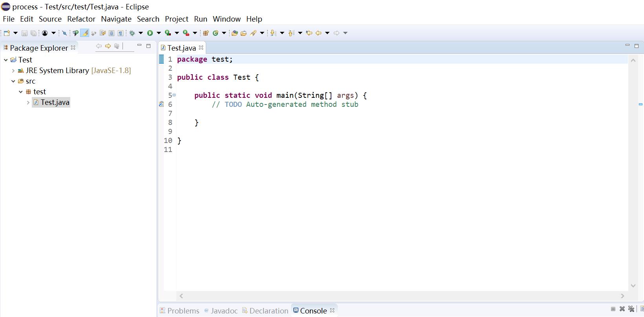
Task: Click the New Java Class icon
Action: (x=215, y=33)
